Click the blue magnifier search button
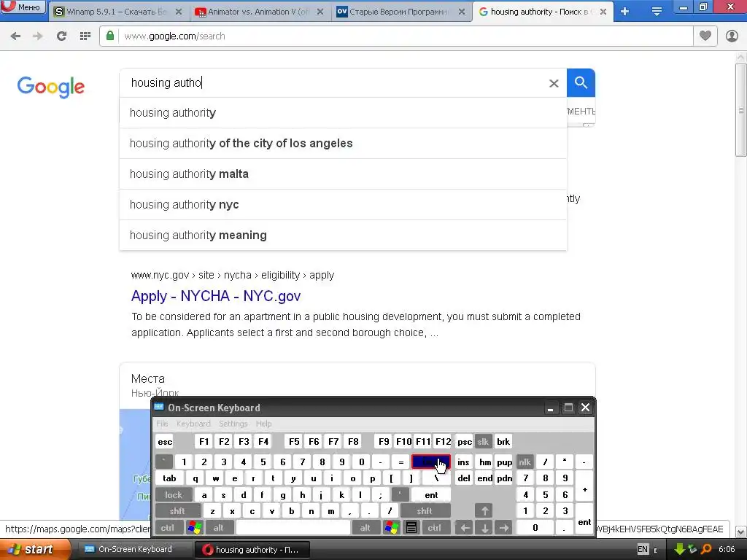 (581, 83)
